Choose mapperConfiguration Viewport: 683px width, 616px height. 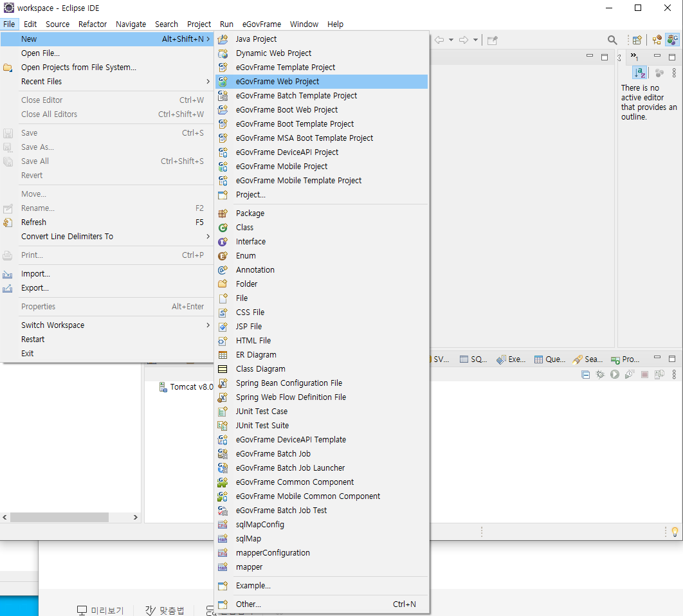[x=322, y=553]
